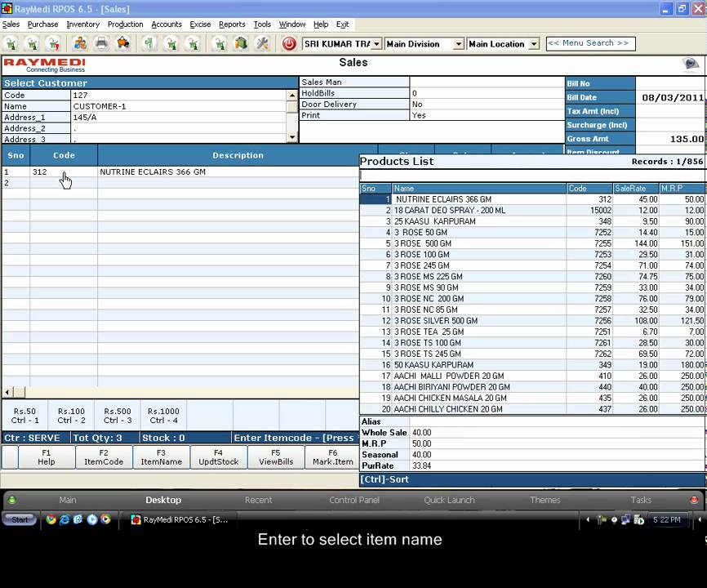This screenshot has width=707, height=588.
Task: Select product 3 ROSE TEA 25 GM
Action: [x=532, y=332]
